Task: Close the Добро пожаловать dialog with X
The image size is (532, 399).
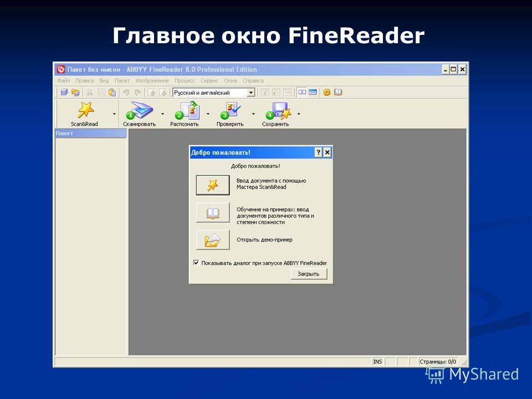Action: (327, 152)
